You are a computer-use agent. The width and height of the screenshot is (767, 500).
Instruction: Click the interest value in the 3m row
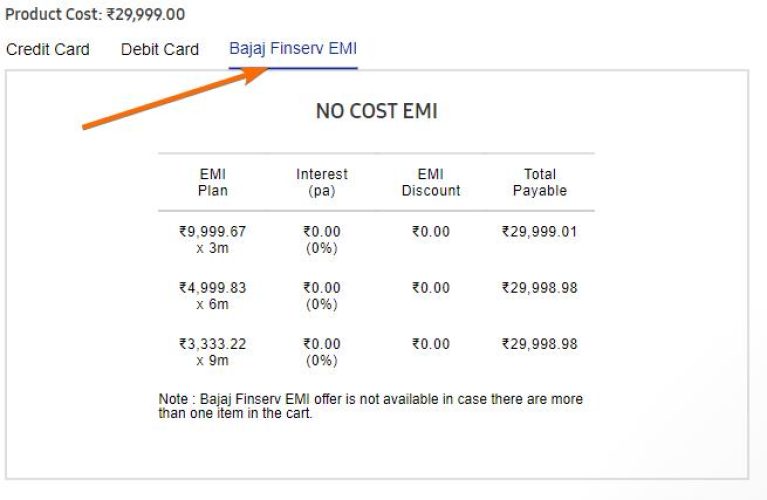point(322,239)
